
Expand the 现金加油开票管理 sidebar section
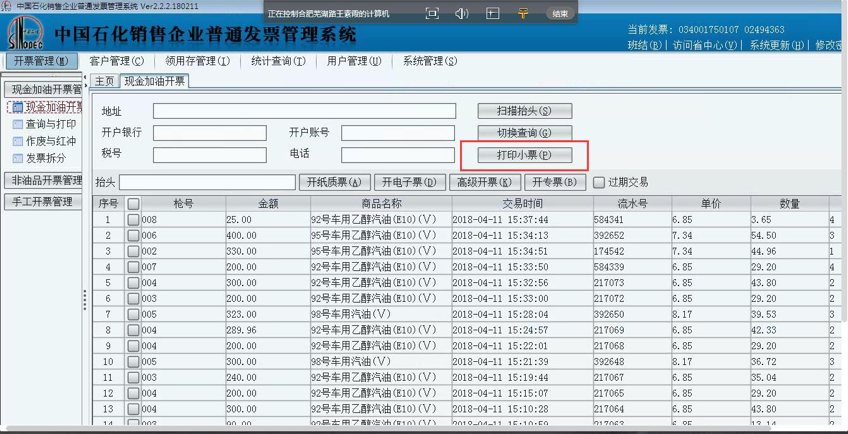43,89
